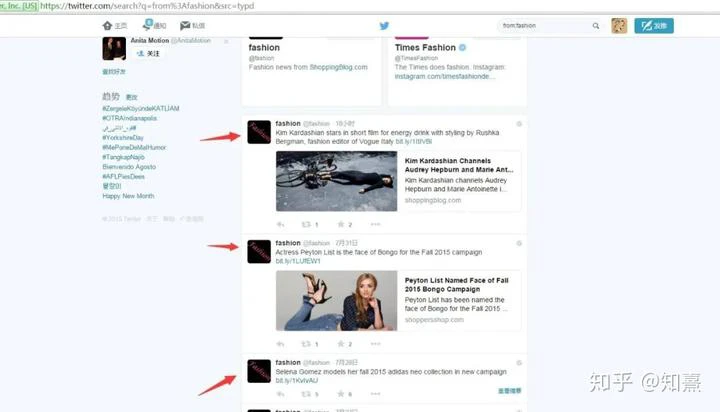The height and width of the screenshot is (412, 720).
Task: Open bit.ly link in Peyton List tweet
Action: point(298,261)
